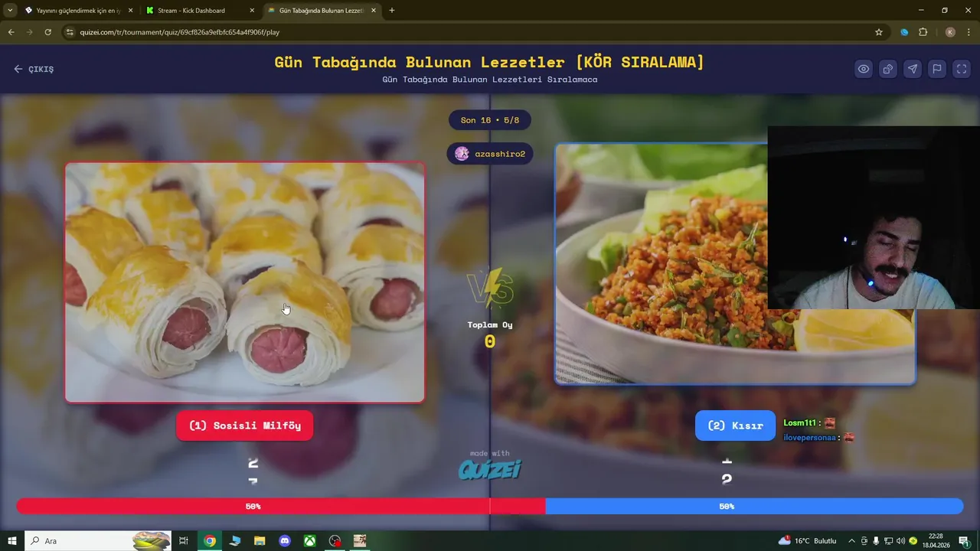Click Losm1t1 chat message
980x551 pixels.
[x=809, y=422]
